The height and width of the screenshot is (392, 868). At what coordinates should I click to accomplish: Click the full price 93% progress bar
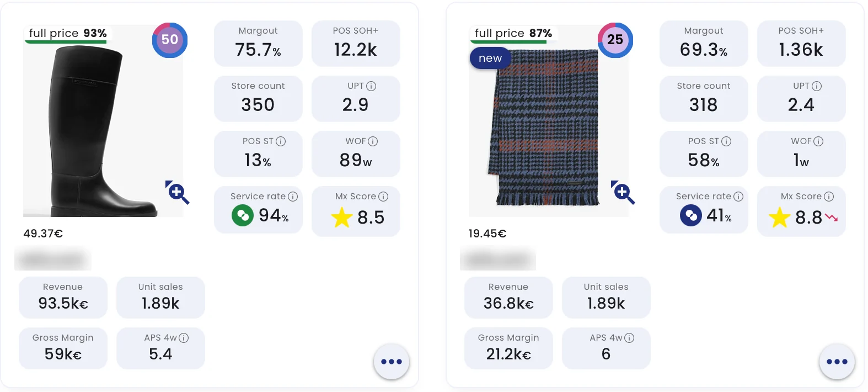66,42
